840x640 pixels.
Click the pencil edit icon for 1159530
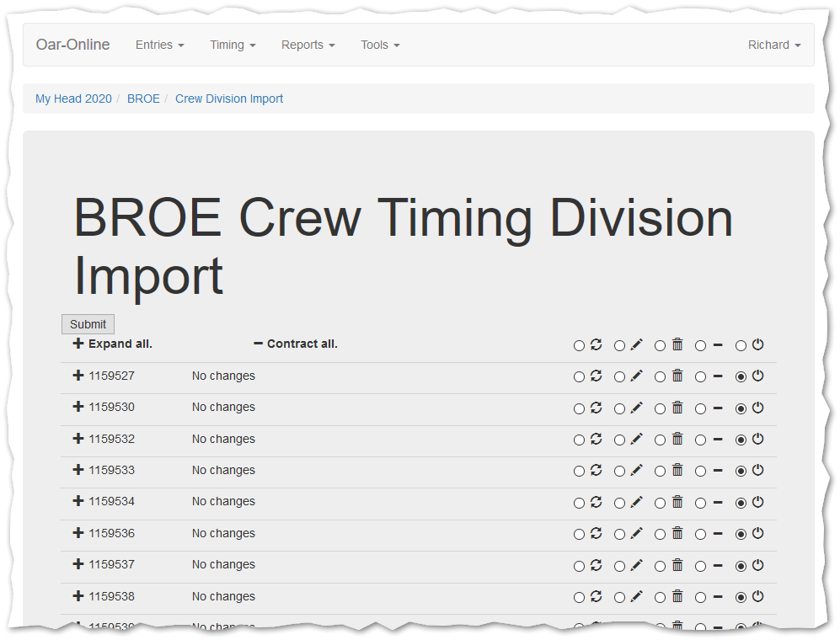coord(636,408)
